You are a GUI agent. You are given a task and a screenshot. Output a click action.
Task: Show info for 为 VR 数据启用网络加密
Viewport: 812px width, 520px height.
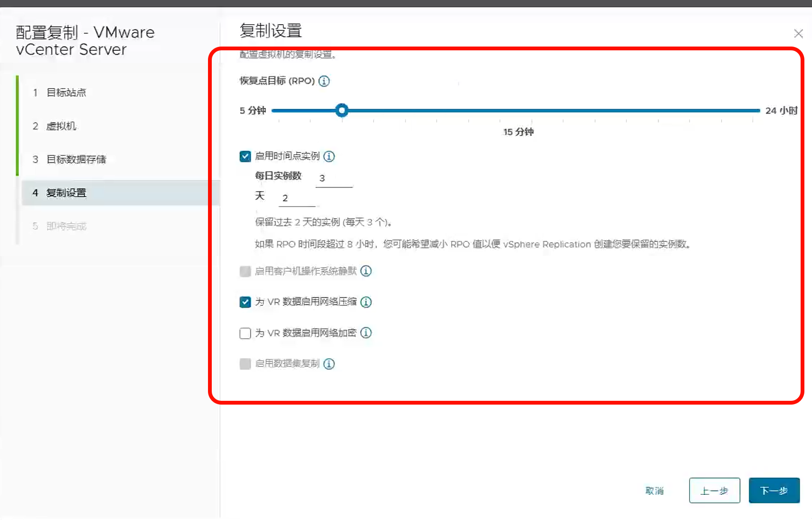click(366, 333)
